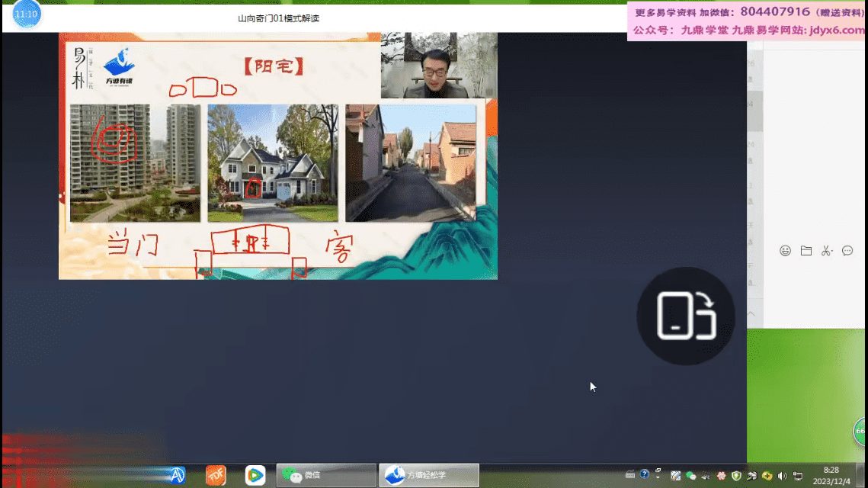868x488 pixels.
Task: Select the screenshot scissors tool
Action: click(x=825, y=251)
